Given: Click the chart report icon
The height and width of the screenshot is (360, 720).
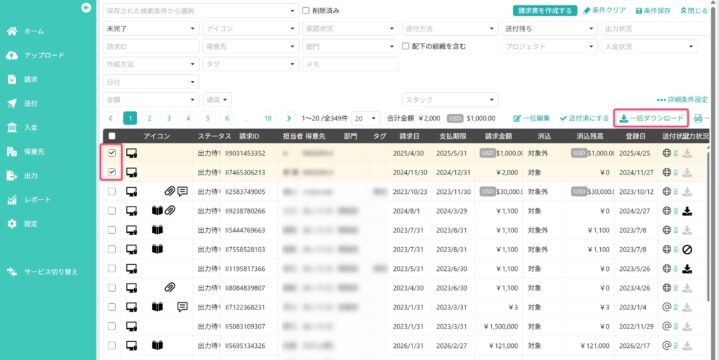Looking at the screenshot, I should pyautogui.click(x=12, y=200).
